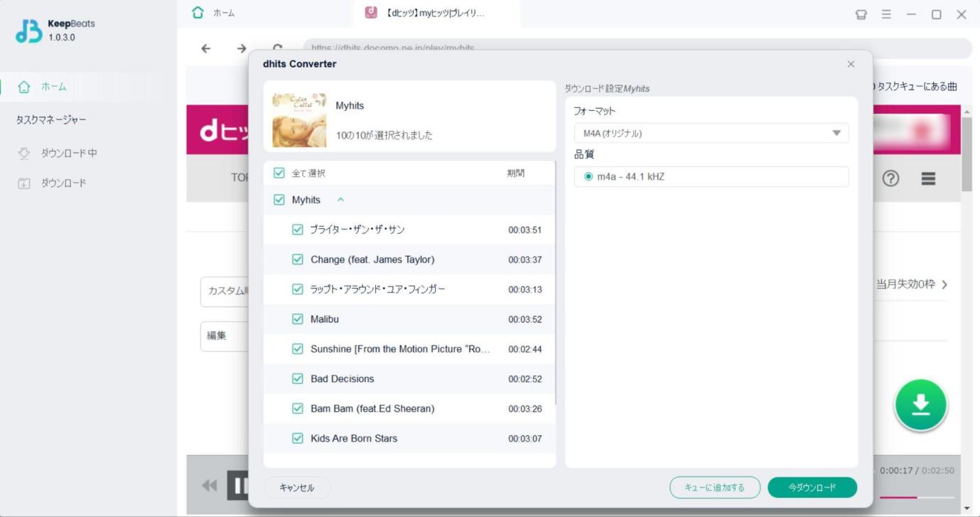The height and width of the screenshot is (517, 980).
Task: Uncheck the Bad Decisions checkbox
Action: 298,379
